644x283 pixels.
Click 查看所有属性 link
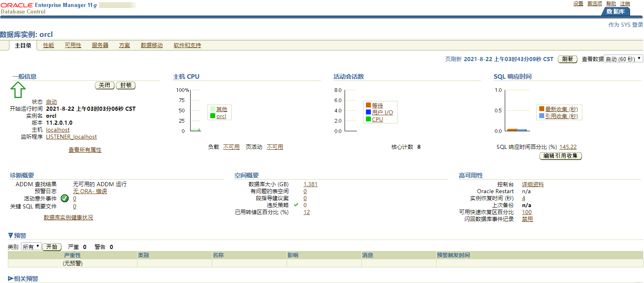click(x=85, y=150)
